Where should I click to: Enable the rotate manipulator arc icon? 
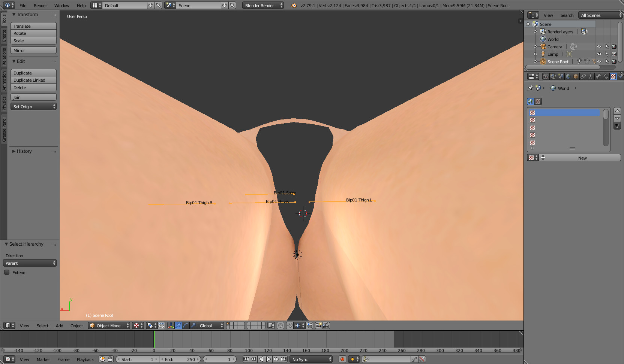[x=186, y=325]
